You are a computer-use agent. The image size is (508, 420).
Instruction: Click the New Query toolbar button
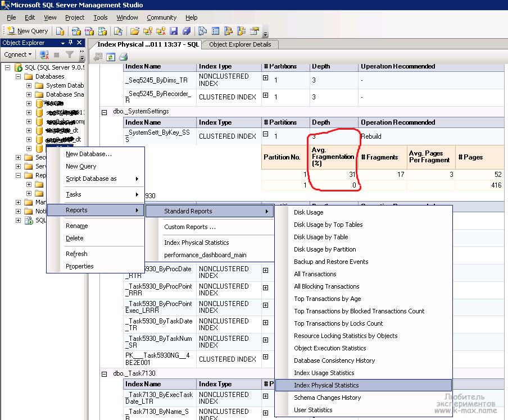pos(28,31)
